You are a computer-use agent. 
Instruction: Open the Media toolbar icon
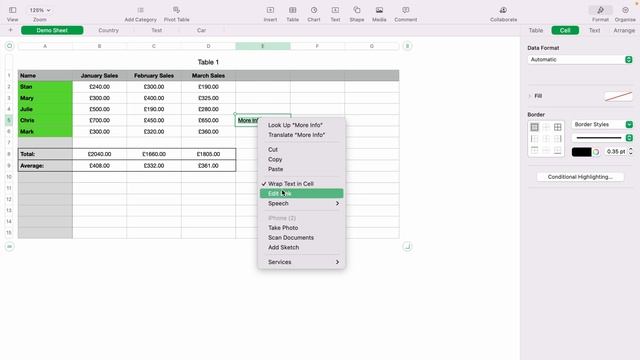[x=379, y=10]
